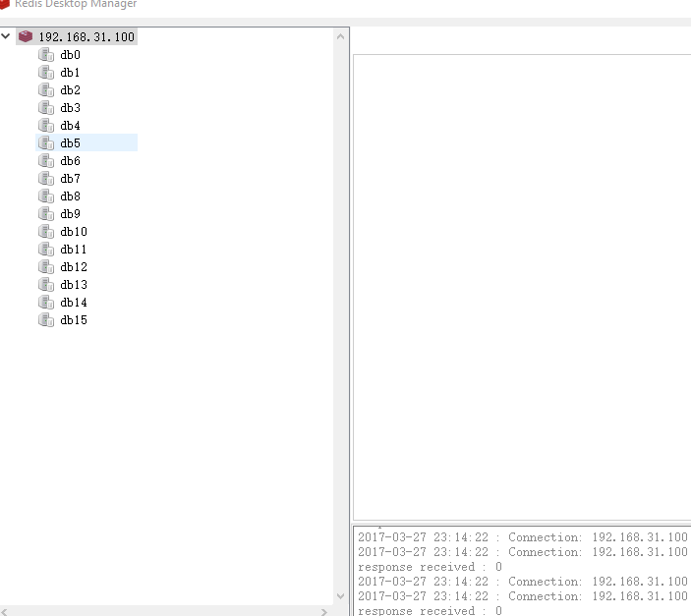Click the first 'response received : 0' log line
Viewport: 691px width, 616px height.
[x=430, y=567]
